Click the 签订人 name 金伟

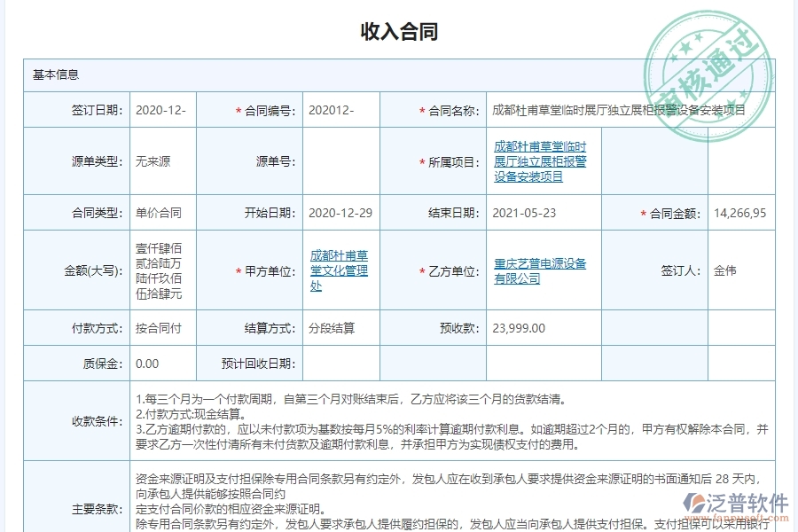coord(724,270)
